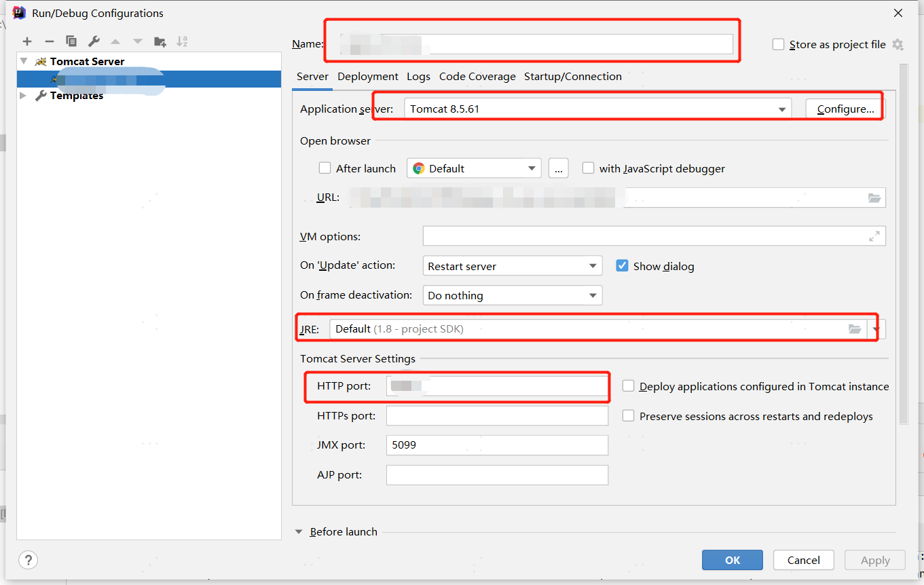Uncheck Show dialog option
924x585 pixels.
click(622, 266)
